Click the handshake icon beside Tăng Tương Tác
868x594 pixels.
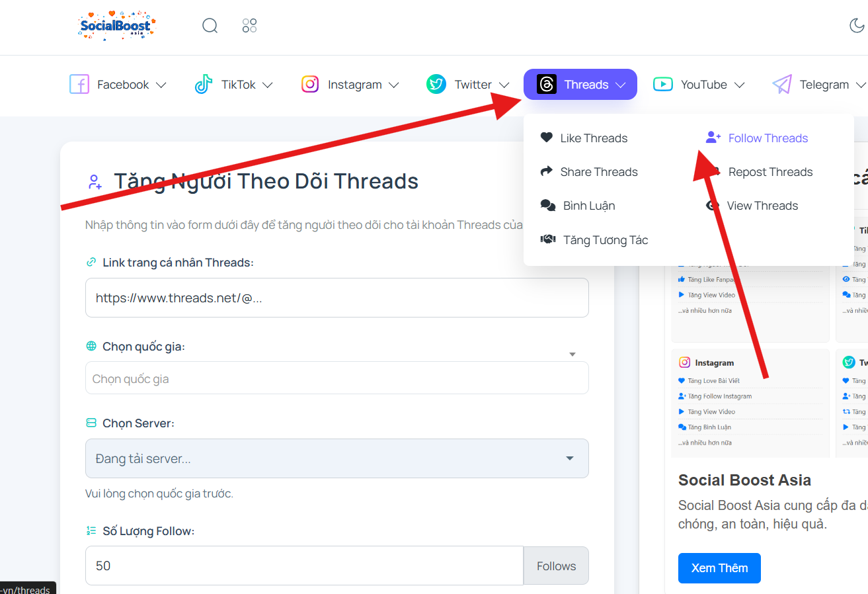coord(548,239)
